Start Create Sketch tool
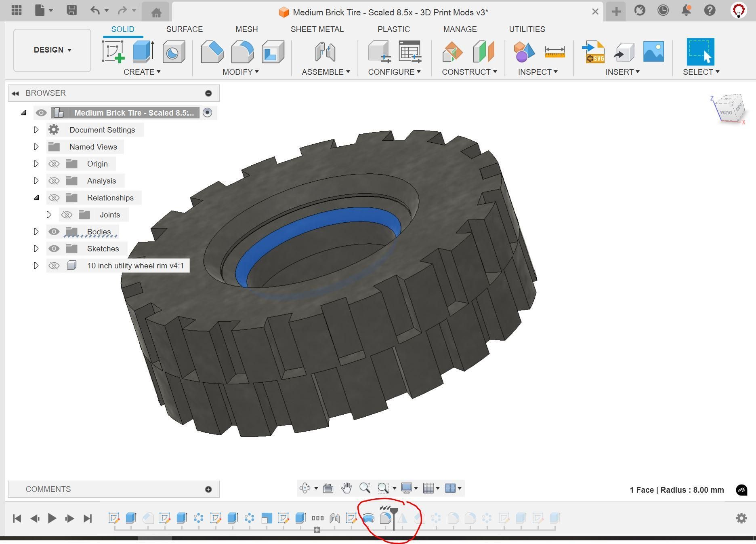Image resolution: width=756 pixels, height=544 pixels. pos(113,52)
